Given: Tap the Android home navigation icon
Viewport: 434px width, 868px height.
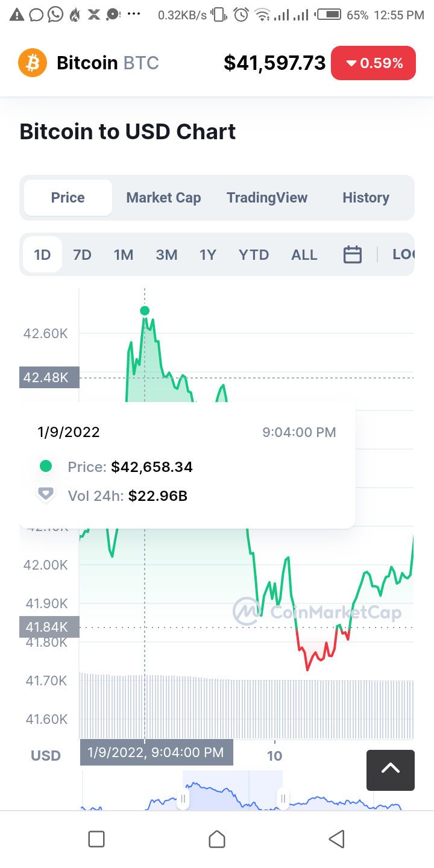Looking at the screenshot, I should (x=217, y=839).
